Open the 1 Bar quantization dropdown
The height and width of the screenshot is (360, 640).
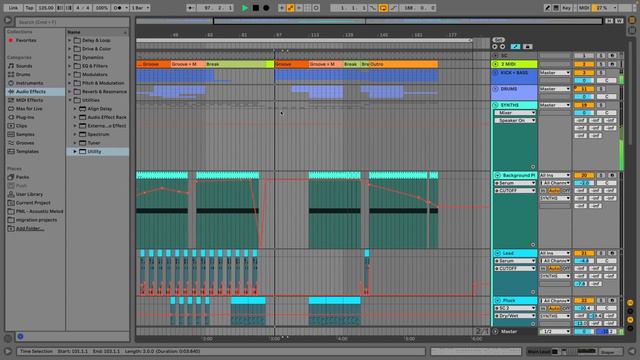click(140, 8)
